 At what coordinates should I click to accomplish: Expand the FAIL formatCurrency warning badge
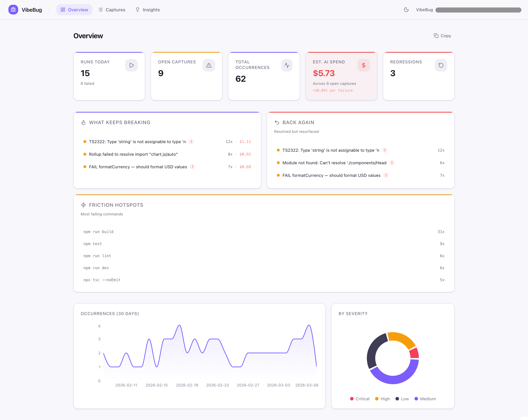point(192,167)
